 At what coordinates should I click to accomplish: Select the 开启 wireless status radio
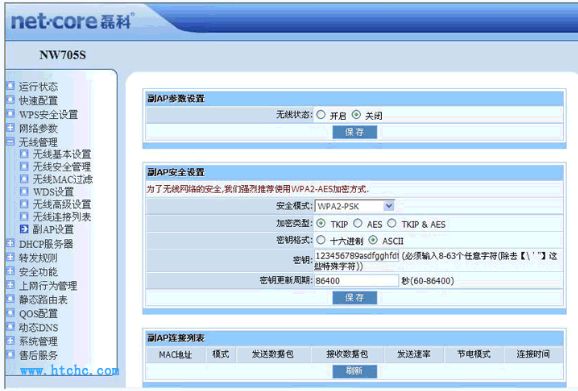[321, 115]
